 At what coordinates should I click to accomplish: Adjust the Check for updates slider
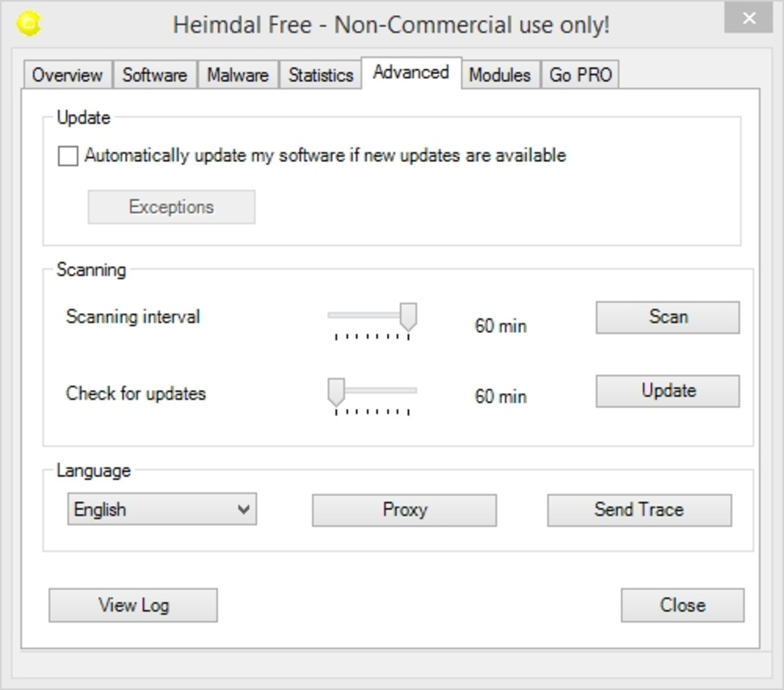(336, 392)
